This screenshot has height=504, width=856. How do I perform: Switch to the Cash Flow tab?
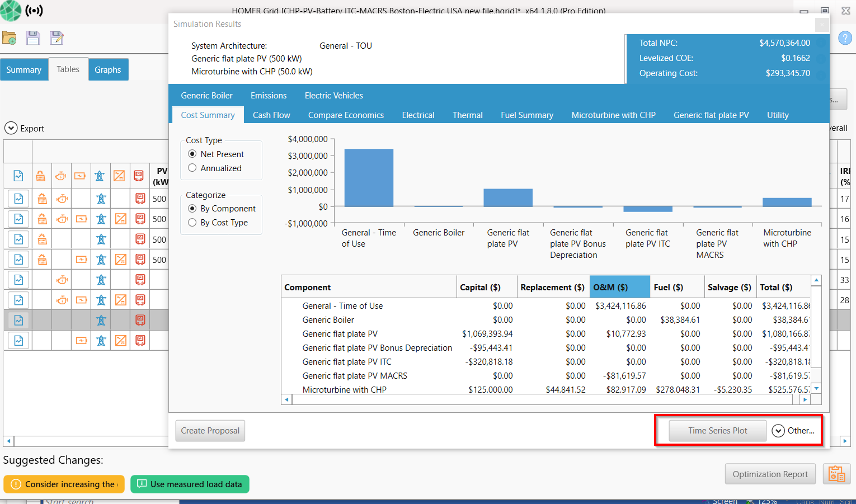point(271,115)
